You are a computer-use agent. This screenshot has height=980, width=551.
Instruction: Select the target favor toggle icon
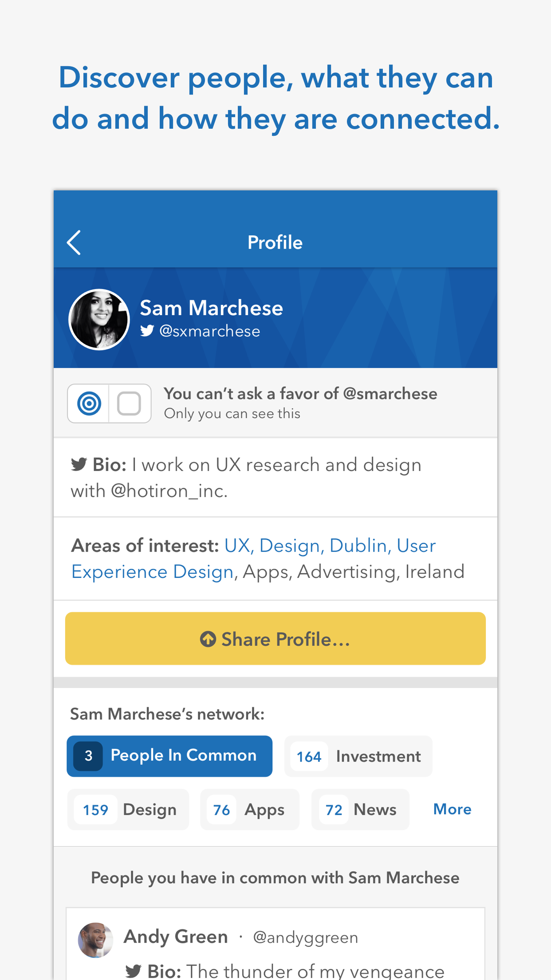pos(89,403)
